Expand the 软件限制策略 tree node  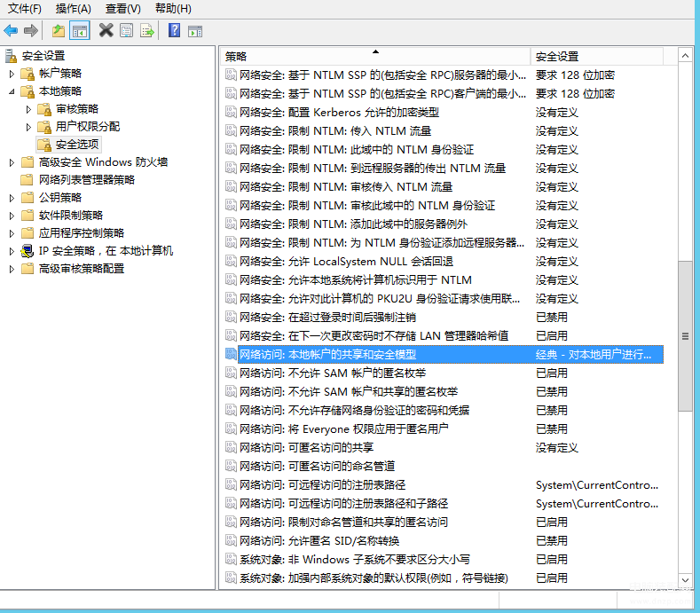pos(12,216)
